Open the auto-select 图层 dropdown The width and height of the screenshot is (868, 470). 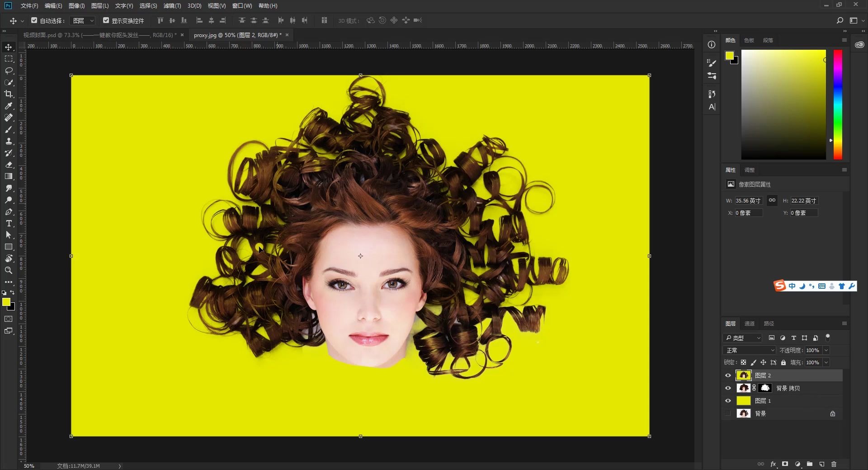(83, 21)
